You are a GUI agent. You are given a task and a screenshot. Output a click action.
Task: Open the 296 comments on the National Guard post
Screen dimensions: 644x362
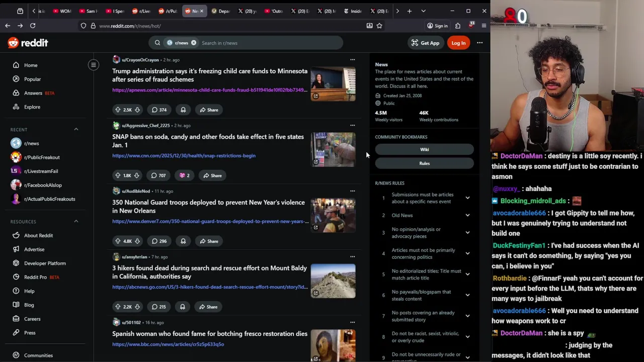coord(159,241)
